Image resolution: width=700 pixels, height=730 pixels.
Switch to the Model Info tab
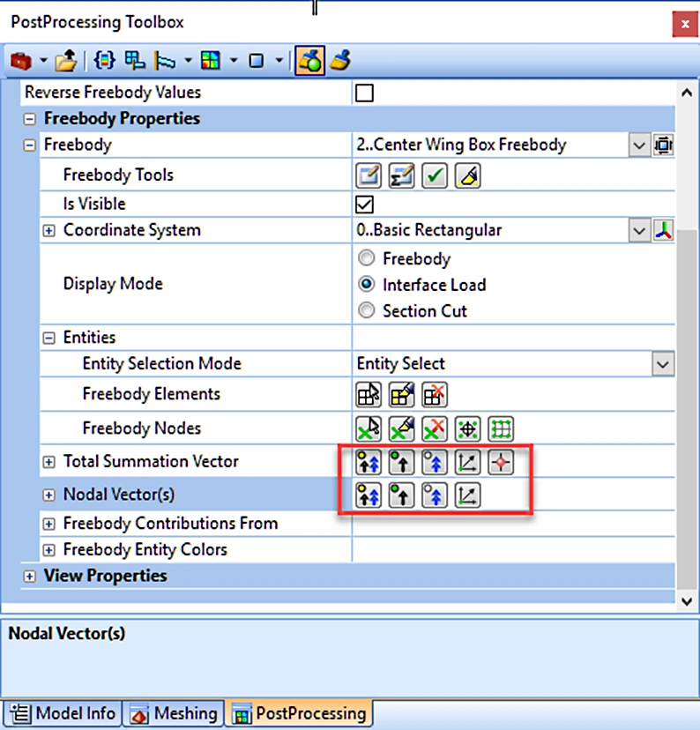coord(63,713)
